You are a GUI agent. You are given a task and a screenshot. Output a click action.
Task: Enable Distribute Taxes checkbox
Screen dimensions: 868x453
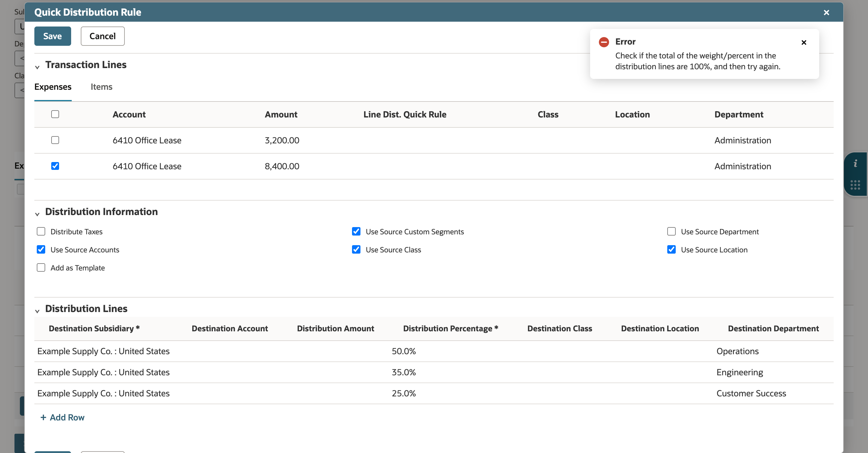point(41,231)
